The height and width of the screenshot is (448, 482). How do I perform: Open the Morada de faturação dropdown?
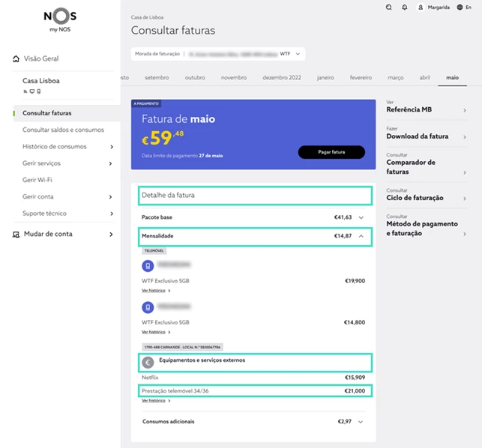[x=218, y=54]
